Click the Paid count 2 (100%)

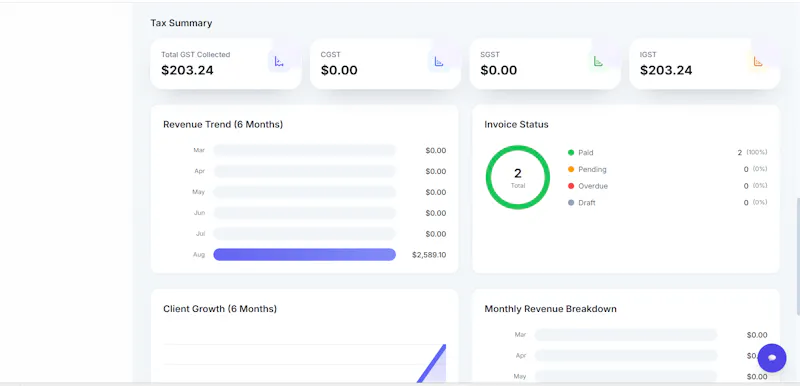click(x=752, y=152)
